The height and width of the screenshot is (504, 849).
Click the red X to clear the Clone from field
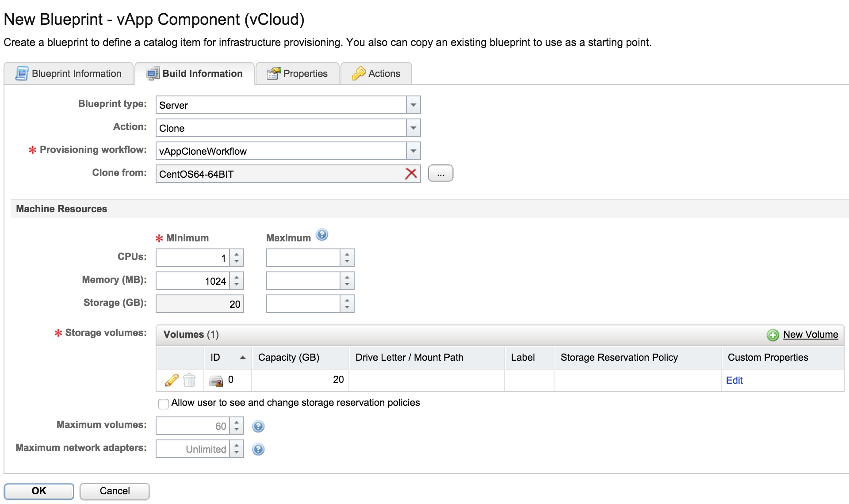click(x=411, y=174)
